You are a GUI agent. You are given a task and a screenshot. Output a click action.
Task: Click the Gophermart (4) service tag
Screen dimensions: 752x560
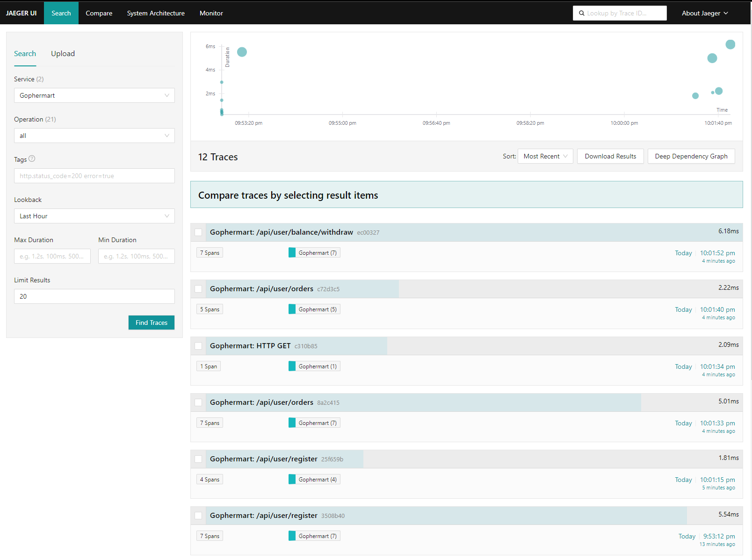(314, 480)
